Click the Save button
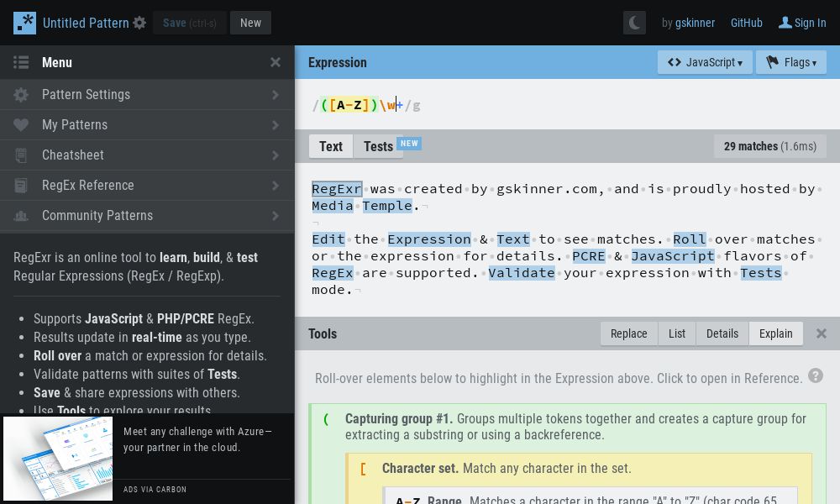The image size is (840, 504). (x=190, y=23)
